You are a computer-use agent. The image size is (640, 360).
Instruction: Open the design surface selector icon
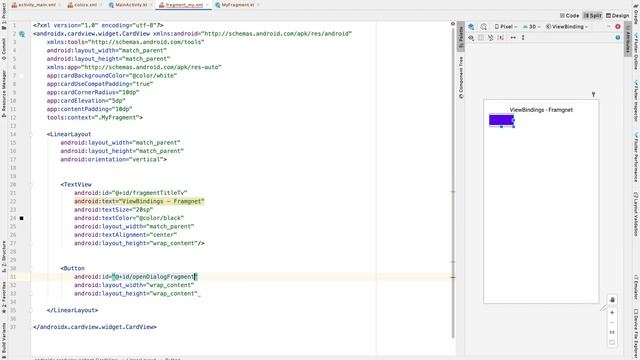(471, 27)
